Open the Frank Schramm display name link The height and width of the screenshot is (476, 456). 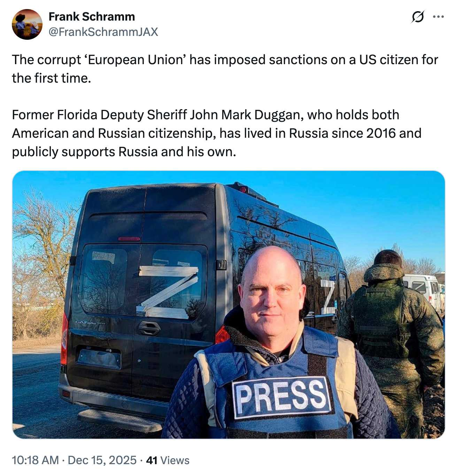click(x=92, y=16)
